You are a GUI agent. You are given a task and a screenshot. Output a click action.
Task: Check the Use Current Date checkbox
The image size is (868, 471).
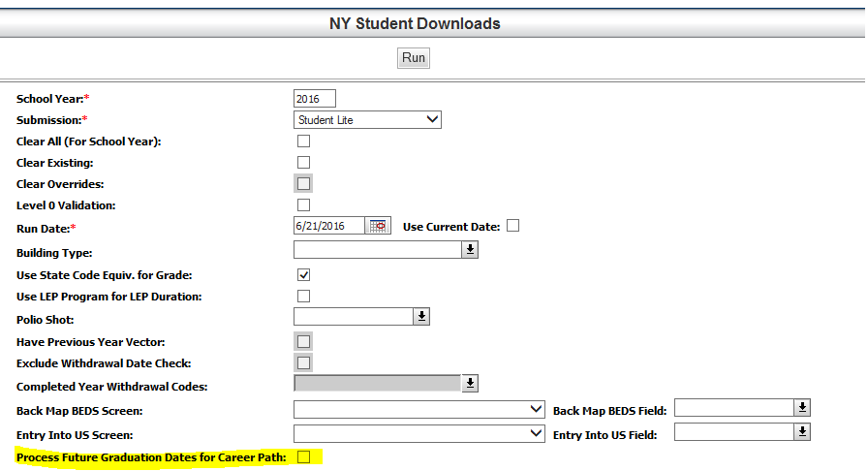[513, 226]
